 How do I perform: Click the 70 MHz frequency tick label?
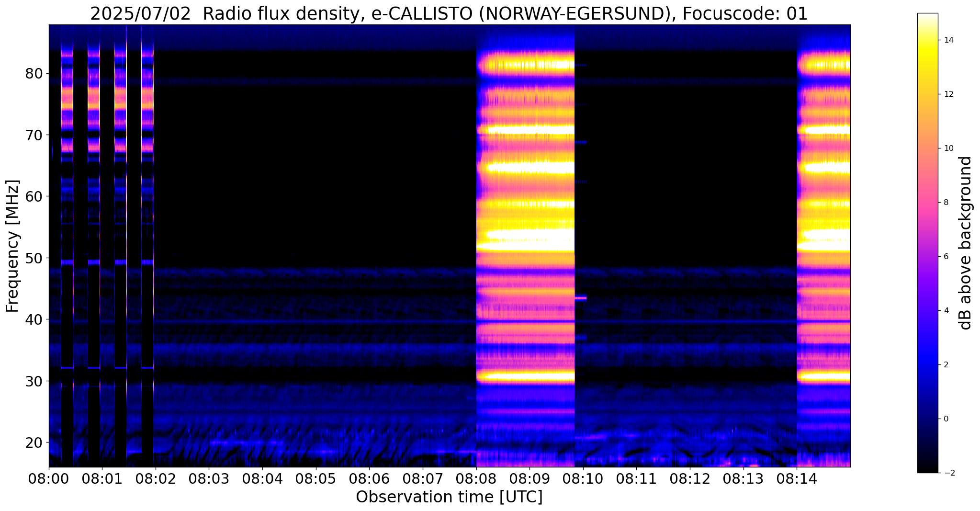(x=34, y=135)
